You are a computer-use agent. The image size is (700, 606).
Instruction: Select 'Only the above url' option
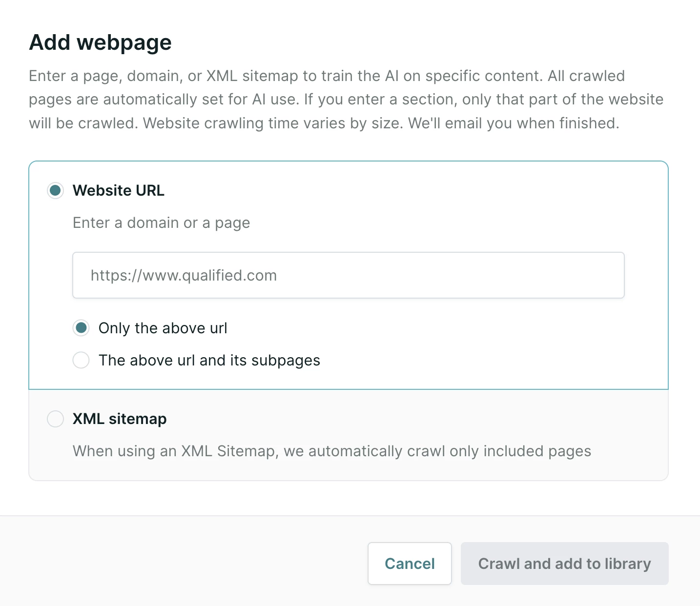[x=81, y=328]
